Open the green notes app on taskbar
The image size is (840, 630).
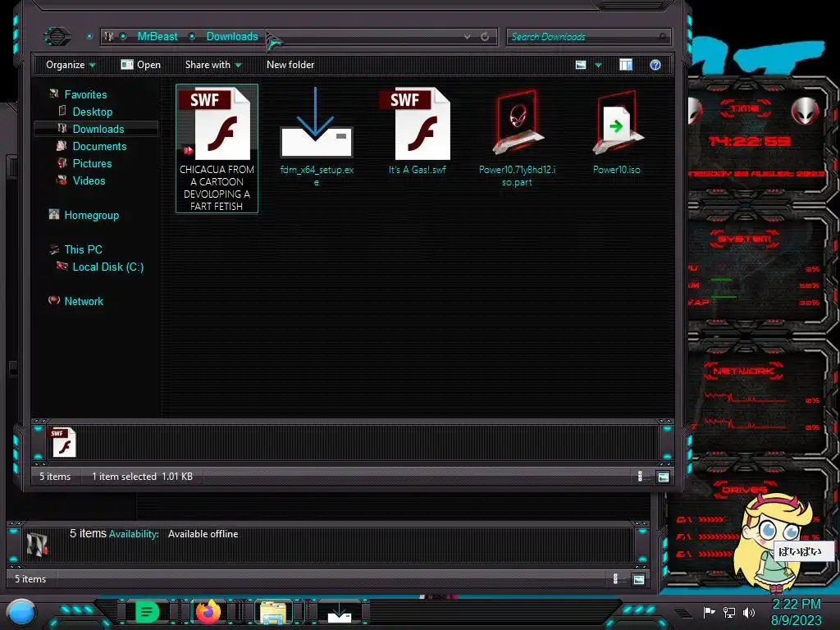pyautogui.click(x=147, y=611)
